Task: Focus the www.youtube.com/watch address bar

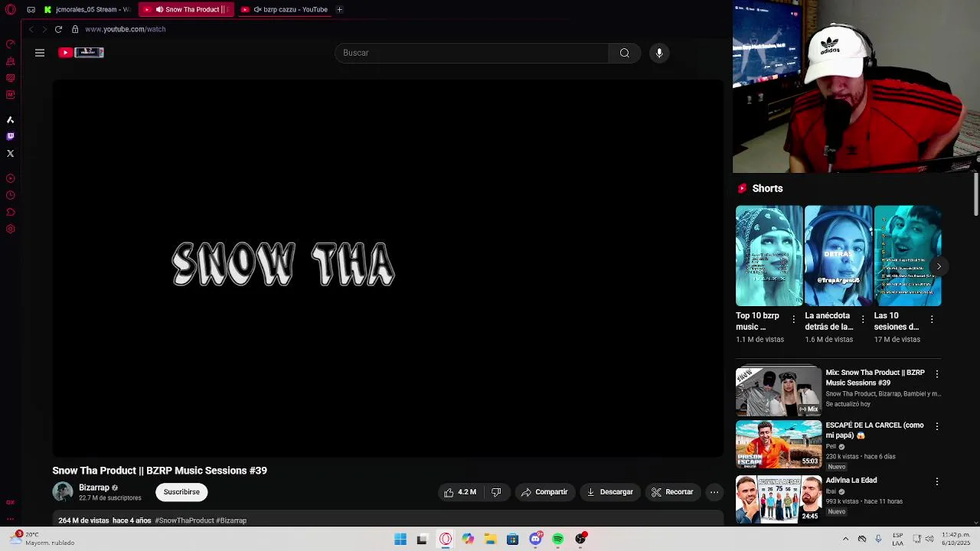Action: point(125,29)
